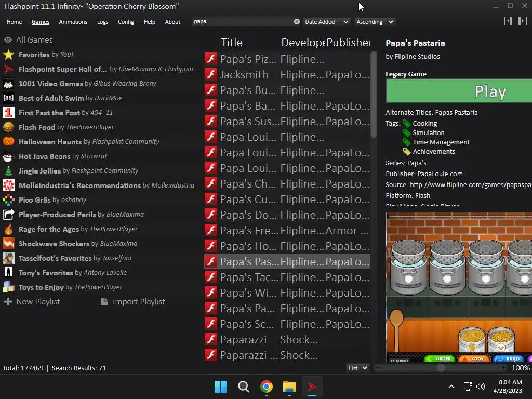Open the Toys to Enjoy playlist icon
The width and height of the screenshot is (532, 399).
tap(8, 287)
